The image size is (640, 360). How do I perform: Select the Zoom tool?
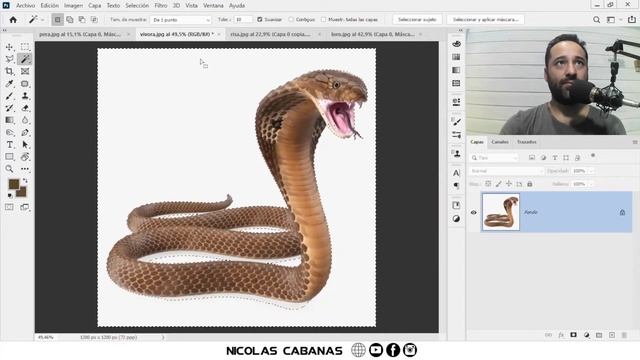click(9, 169)
